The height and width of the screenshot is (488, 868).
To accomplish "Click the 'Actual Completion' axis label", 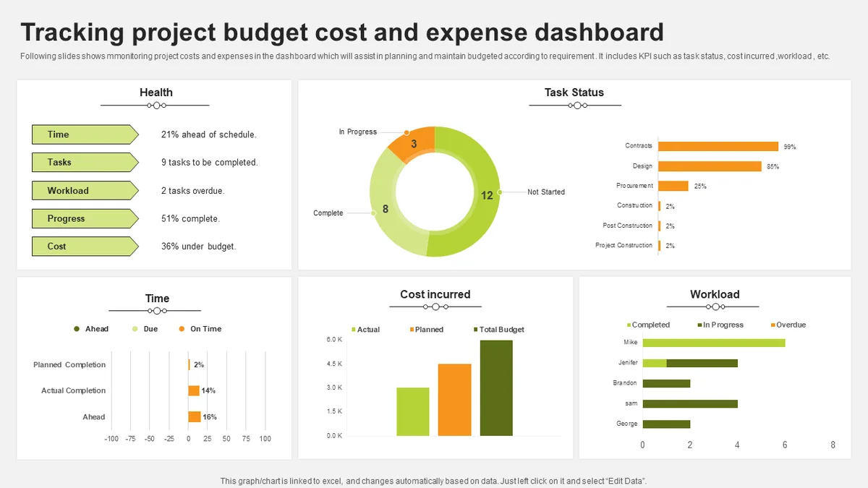I will click(x=73, y=390).
